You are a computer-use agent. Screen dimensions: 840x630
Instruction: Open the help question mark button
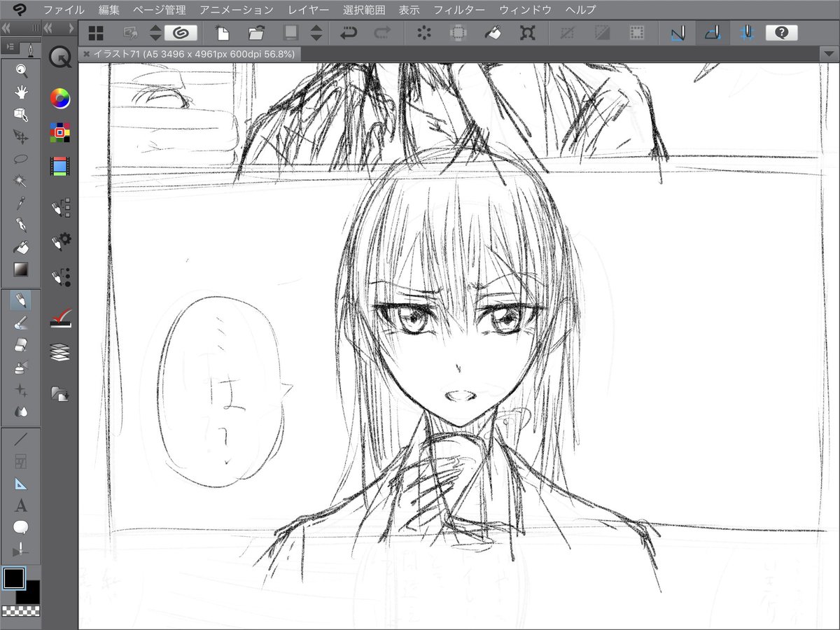(x=782, y=33)
